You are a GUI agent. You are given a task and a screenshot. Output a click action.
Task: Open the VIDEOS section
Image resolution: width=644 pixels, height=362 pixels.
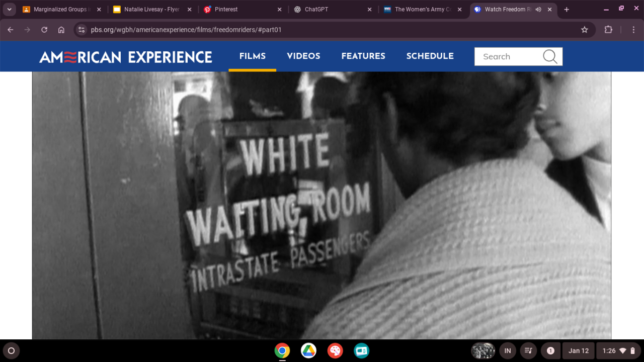(x=303, y=56)
